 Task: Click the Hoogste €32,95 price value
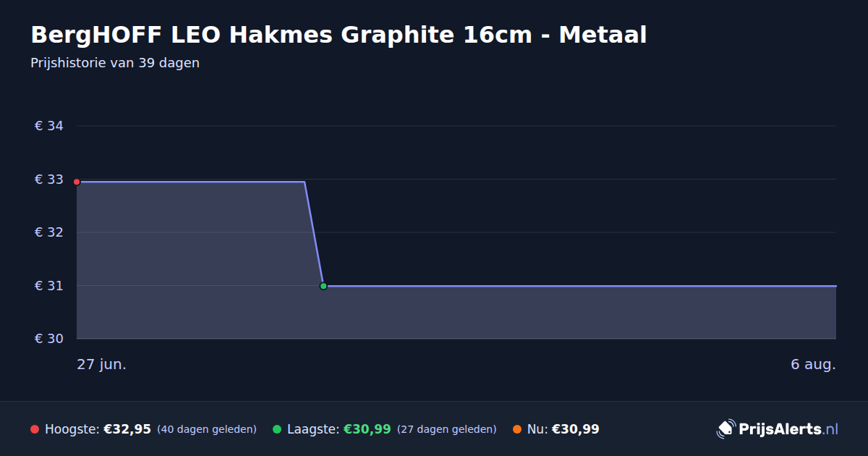click(x=127, y=429)
